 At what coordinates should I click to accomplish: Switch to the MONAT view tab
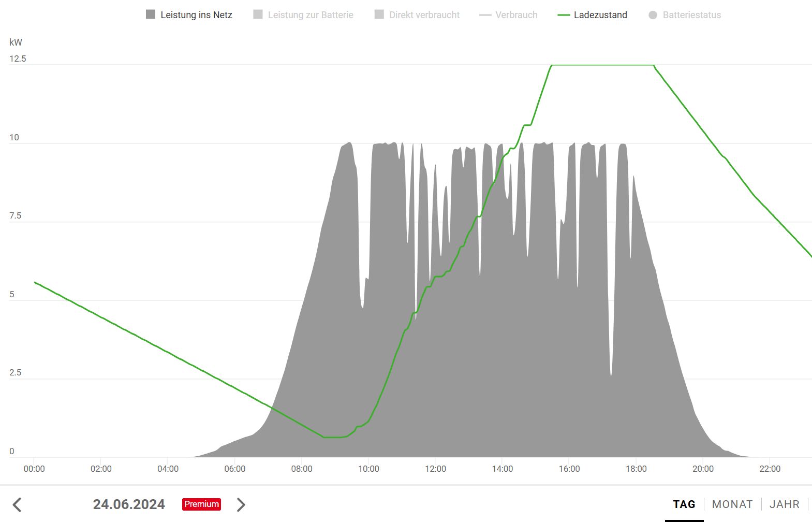[732, 504]
